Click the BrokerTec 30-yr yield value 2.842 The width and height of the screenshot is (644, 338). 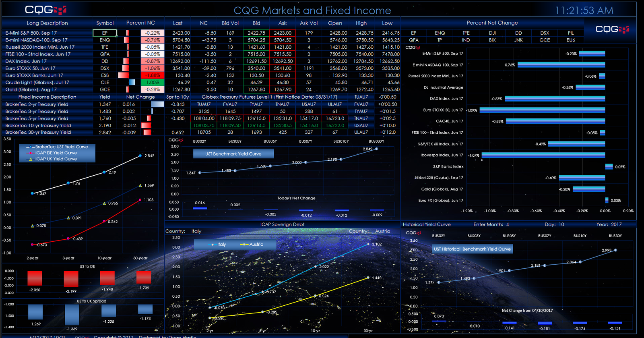tap(105, 132)
